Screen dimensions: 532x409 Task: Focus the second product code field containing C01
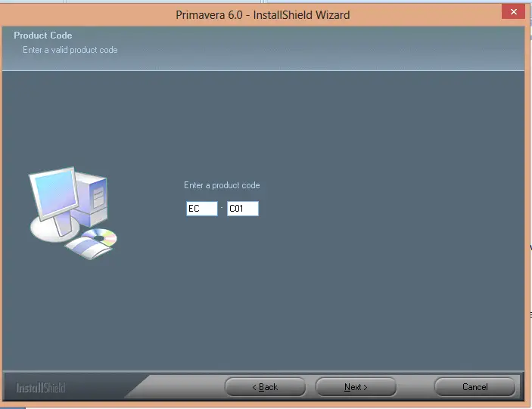click(243, 209)
